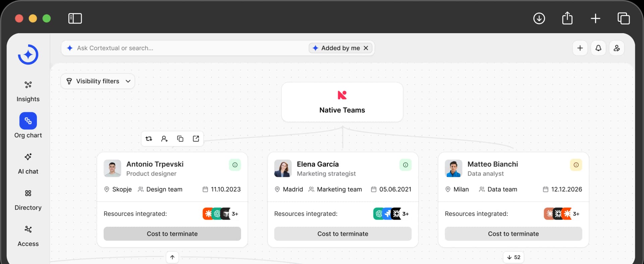Image resolution: width=644 pixels, height=264 pixels.
Task: Click Matteo Bianchi name
Action: coord(493,164)
